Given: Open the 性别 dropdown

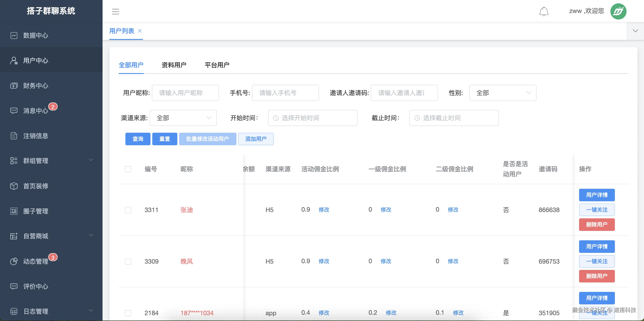Looking at the screenshot, I should pyautogui.click(x=502, y=93).
